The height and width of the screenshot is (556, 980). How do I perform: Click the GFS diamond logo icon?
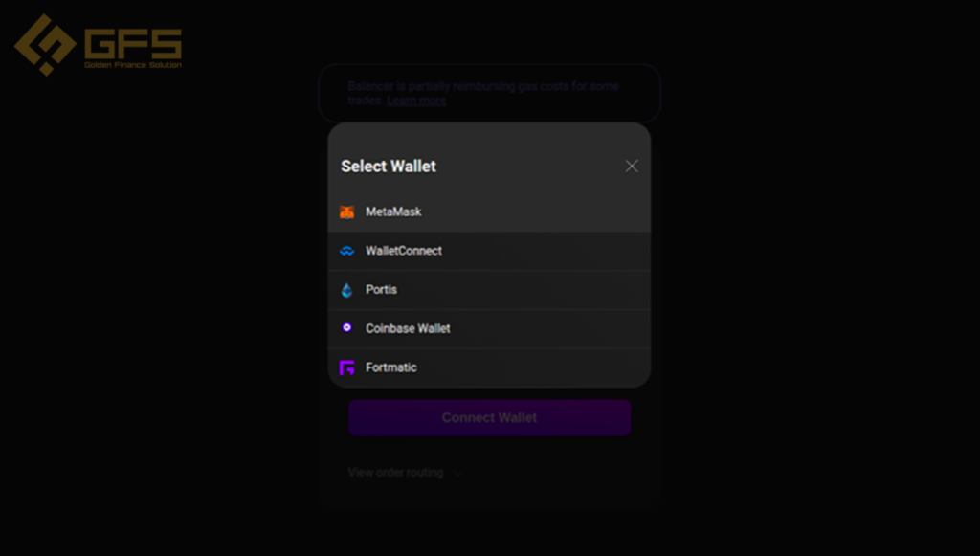click(45, 45)
